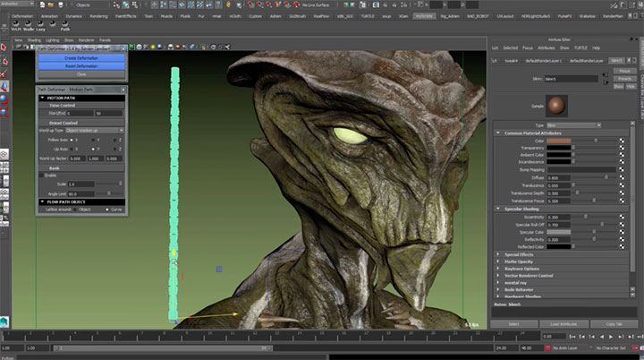Click the go-to-start playback button
Viewport: 644px width, 360px height.
click(572, 337)
